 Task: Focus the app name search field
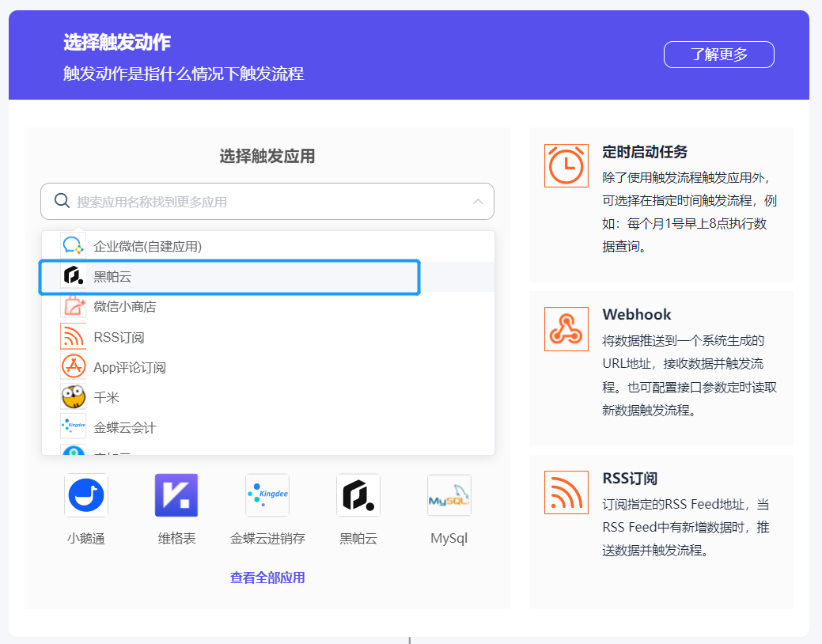[x=267, y=202]
